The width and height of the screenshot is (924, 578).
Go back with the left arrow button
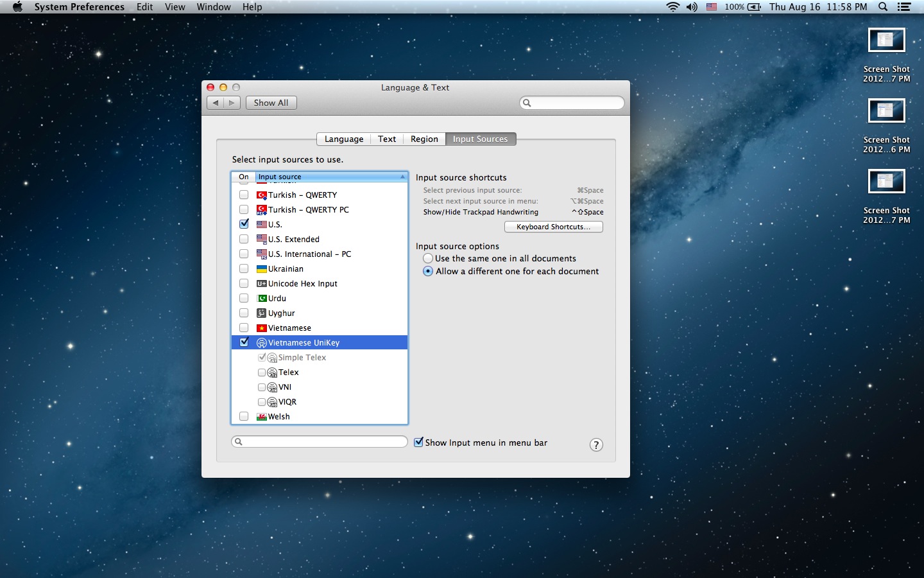pos(216,103)
